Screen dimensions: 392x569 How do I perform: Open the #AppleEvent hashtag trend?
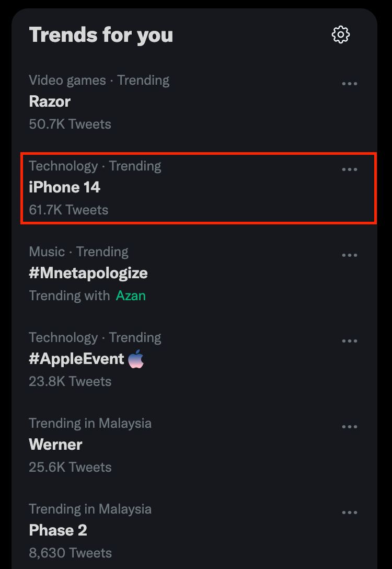[x=76, y=359]
